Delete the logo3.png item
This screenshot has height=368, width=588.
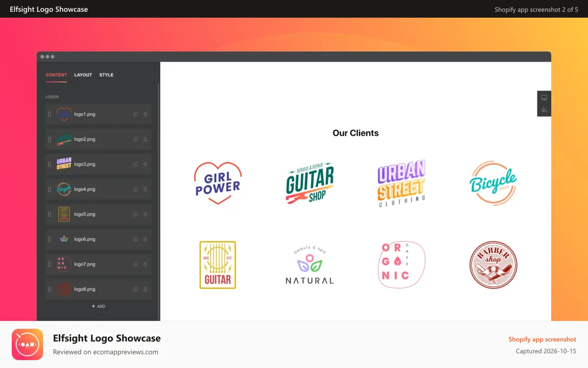[x=145, y=164]
